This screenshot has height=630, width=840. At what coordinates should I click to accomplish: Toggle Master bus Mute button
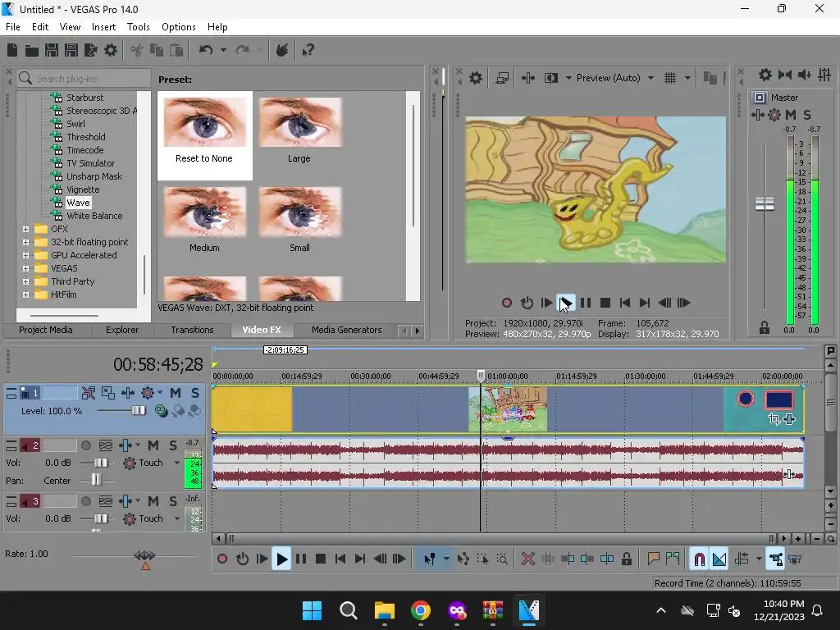[x=791, y=115]
